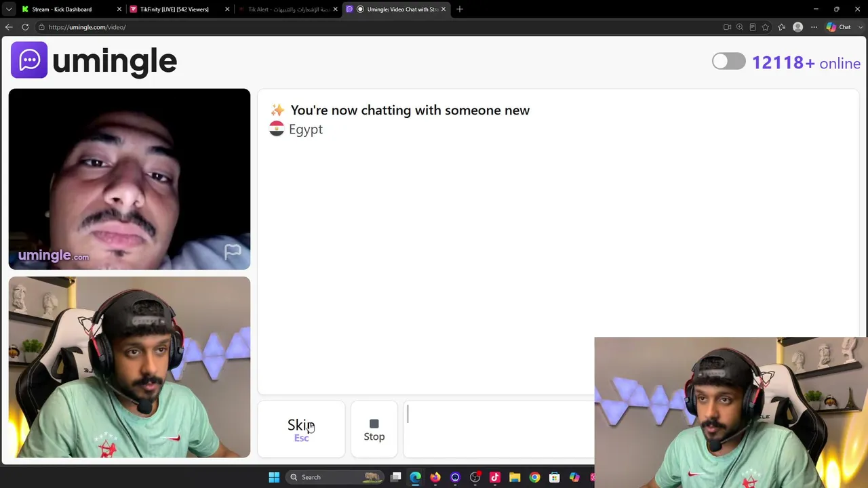Click the Stop square icon button

click(374, 430)
